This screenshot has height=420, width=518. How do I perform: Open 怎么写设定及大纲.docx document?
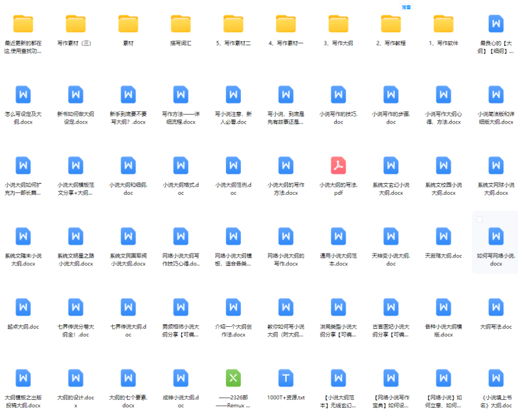pyautogui.click(x=23, y=94)
